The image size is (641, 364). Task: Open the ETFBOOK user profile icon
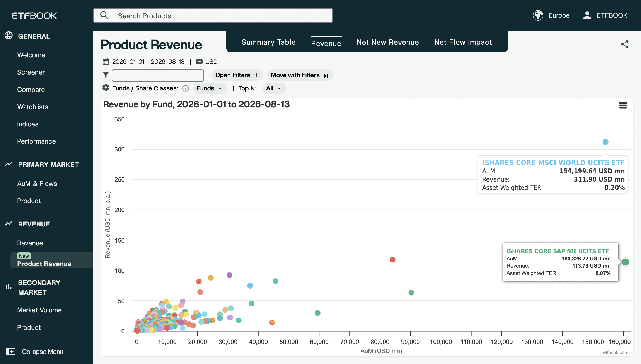pos(587,15)
